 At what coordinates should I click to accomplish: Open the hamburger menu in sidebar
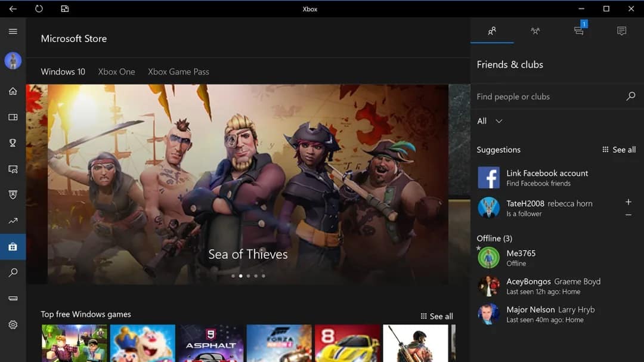[13, 32]
